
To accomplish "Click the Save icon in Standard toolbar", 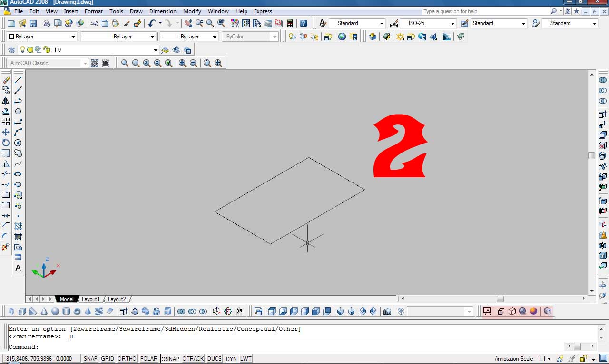I will coord(33,23).
